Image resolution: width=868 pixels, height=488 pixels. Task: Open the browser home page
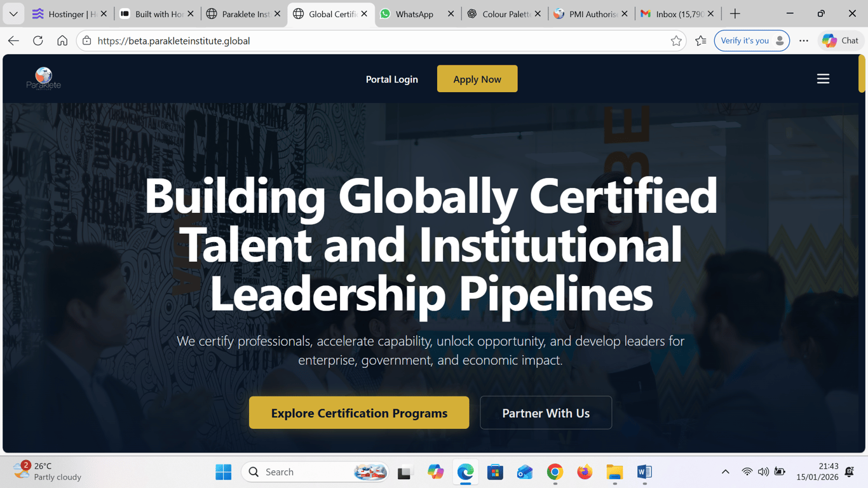click(62, 40)
